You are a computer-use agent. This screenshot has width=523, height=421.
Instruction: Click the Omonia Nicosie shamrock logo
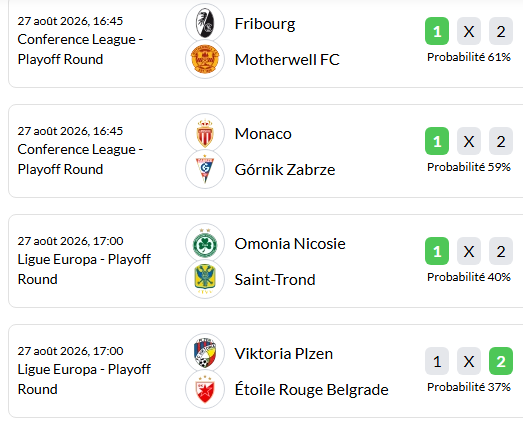coord(205,244)
